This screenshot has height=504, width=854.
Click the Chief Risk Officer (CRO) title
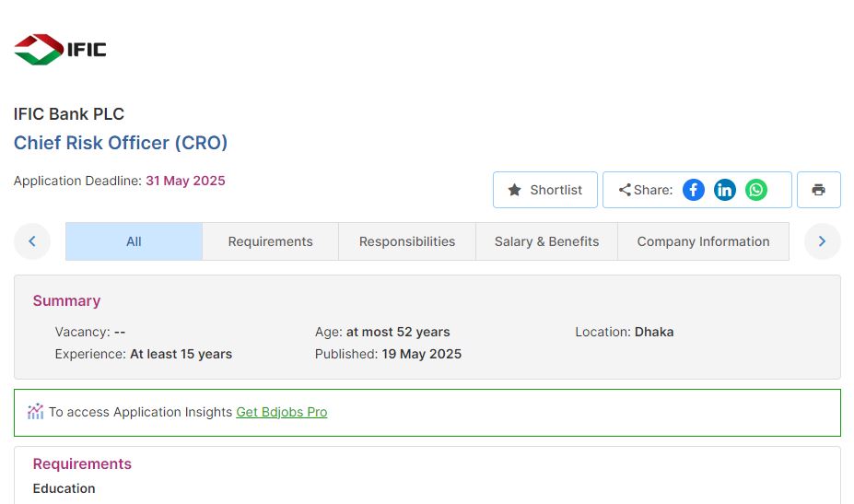[x=121, y=143]
